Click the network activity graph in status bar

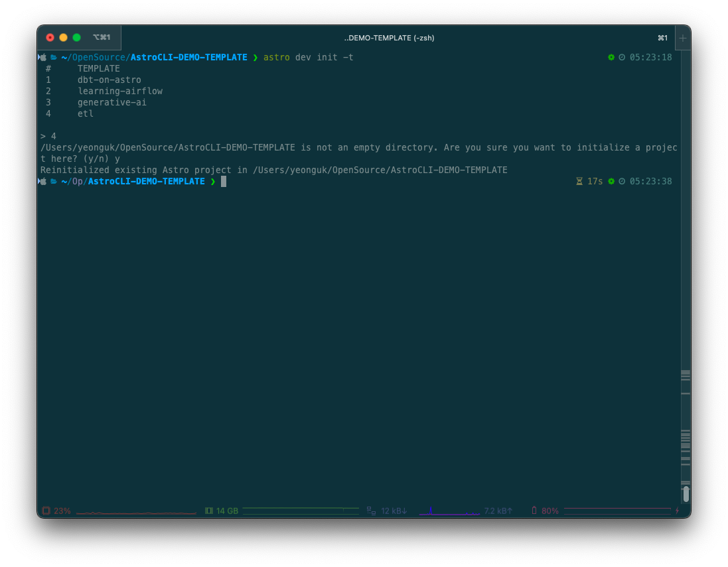pos(449,511)
